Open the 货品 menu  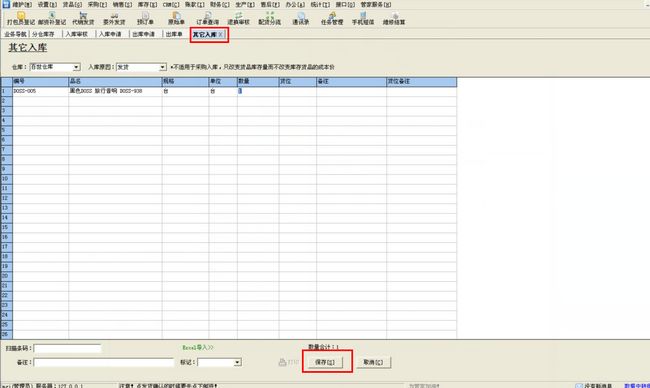click(72, 5)
